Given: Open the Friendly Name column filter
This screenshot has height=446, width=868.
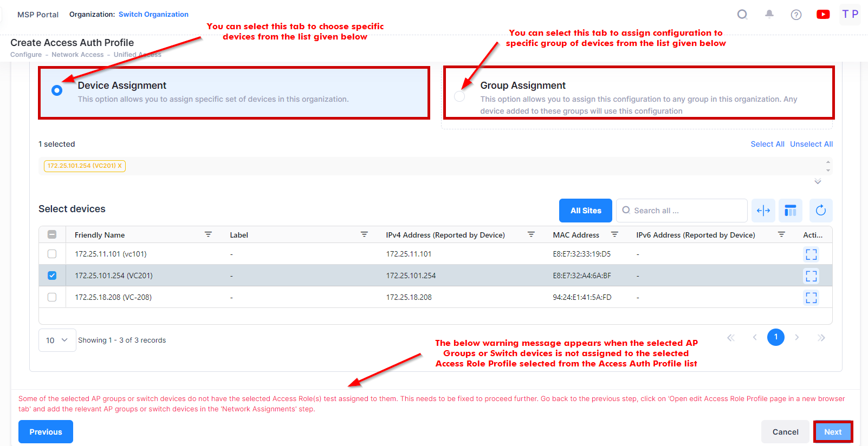Looking at the screenshot, I should (x=208, y=234).
